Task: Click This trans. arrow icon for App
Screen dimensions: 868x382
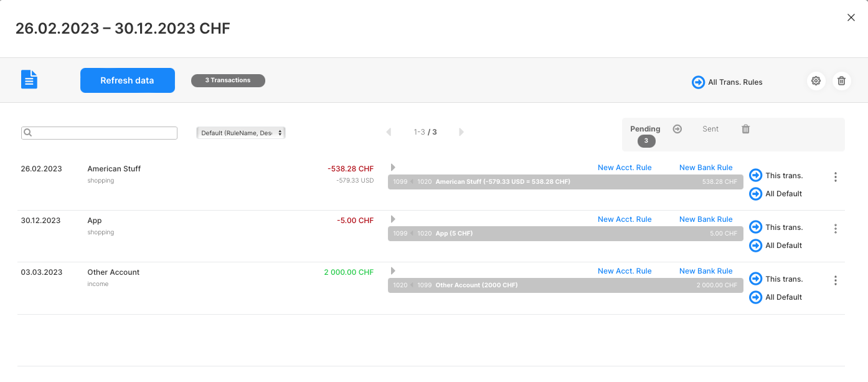Action: [755, 227]
